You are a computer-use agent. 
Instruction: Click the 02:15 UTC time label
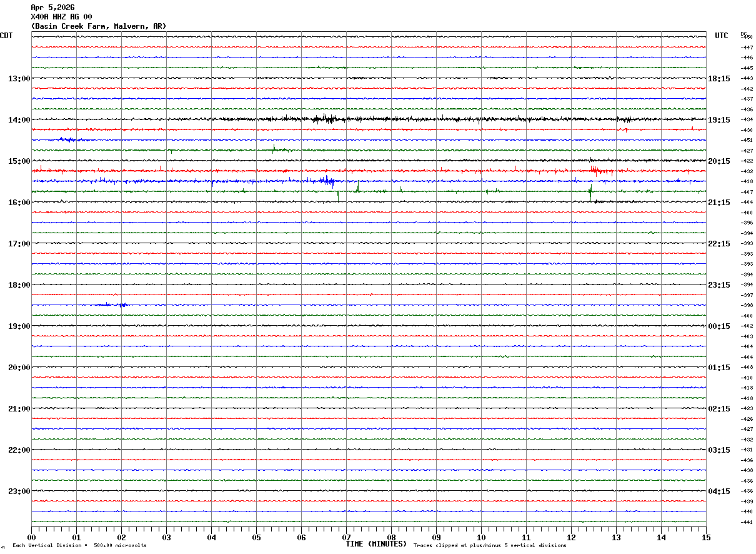tap(719, 409)
